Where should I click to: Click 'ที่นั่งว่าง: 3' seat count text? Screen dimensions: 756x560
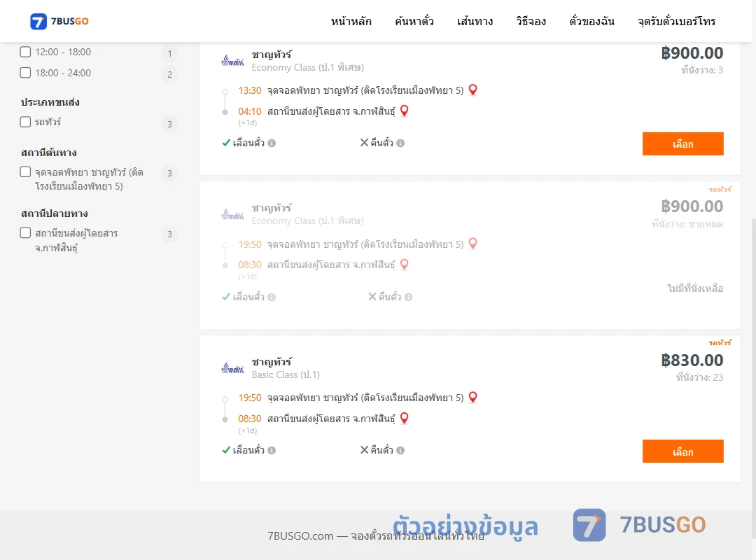coord(702,70)
